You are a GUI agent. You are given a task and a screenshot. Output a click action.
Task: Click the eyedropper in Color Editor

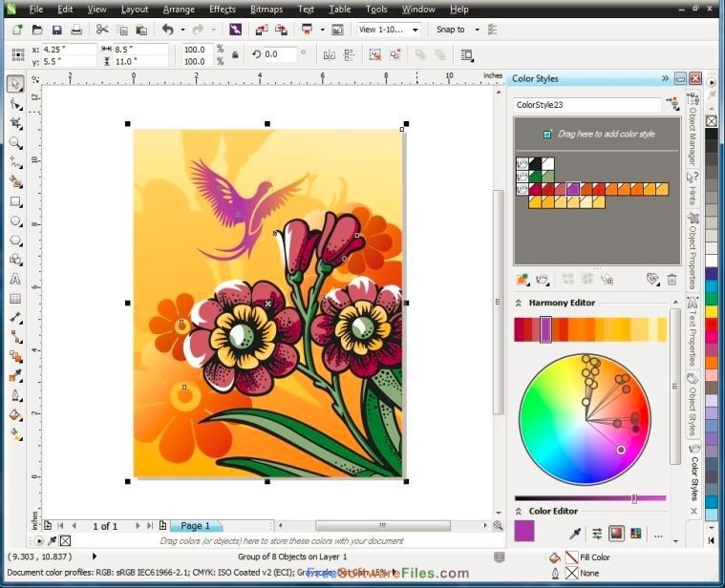tap(575, 534)
